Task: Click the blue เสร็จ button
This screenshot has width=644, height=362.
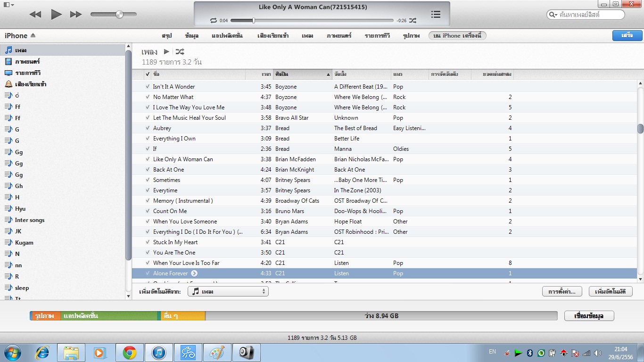Action: coord(627,36)
